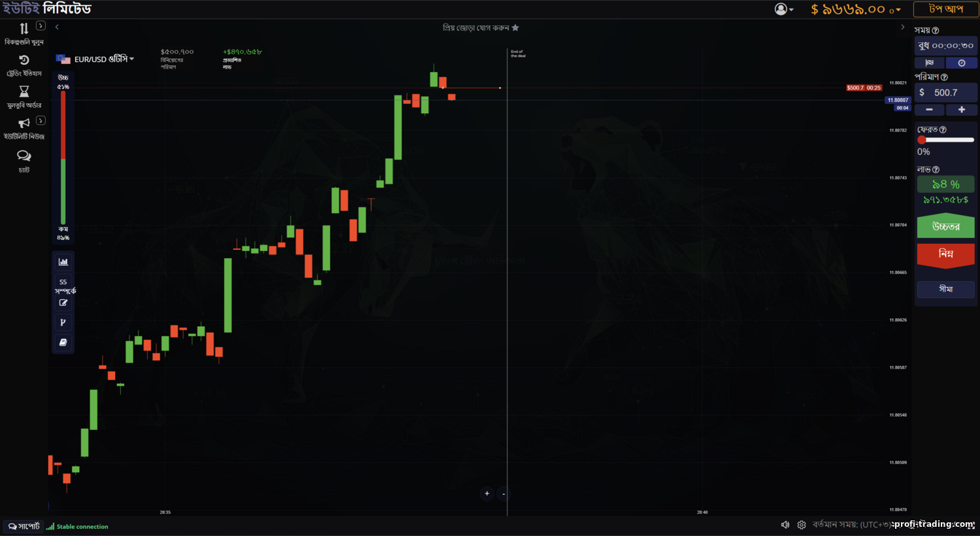Switch expiry mode to the flag option
Screen dimensions: 980x536
930,63
